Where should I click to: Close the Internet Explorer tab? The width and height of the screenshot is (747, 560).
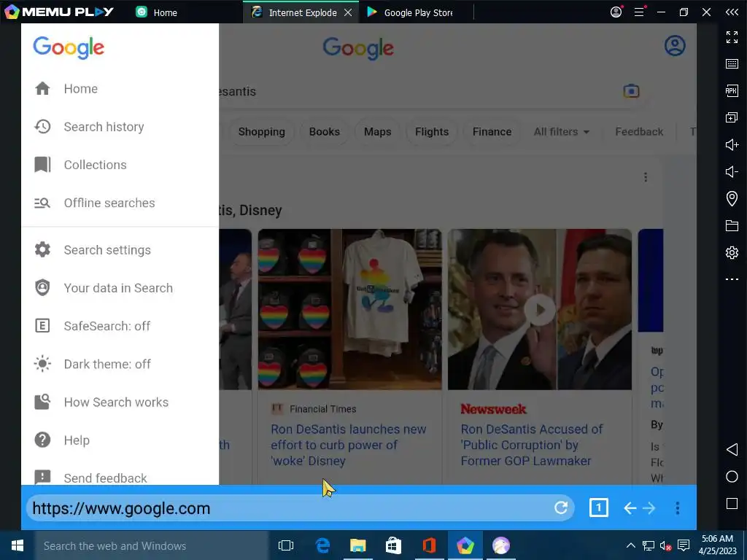(x=348, y=12)
